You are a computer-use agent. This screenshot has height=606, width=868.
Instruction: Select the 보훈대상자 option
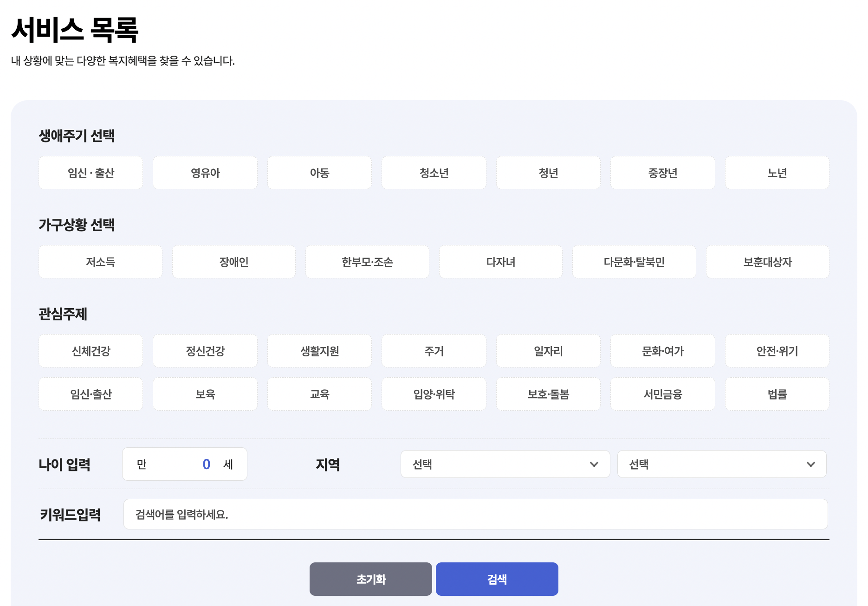(x=767, y=261)
